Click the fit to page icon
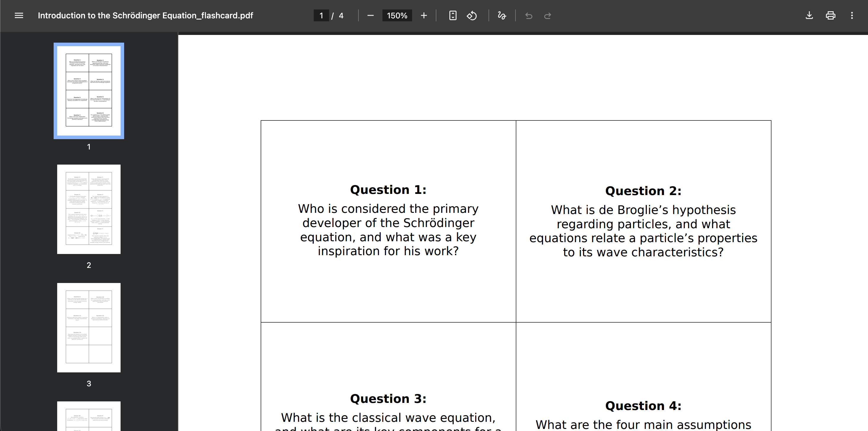The width and height of the screenshot is (868, 431). (453, 15)
